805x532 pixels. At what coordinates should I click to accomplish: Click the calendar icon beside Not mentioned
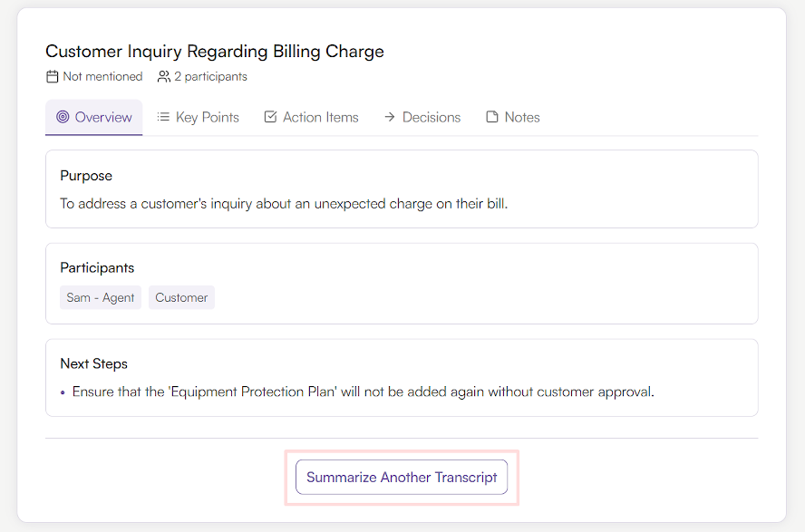[x=53, y=77]
